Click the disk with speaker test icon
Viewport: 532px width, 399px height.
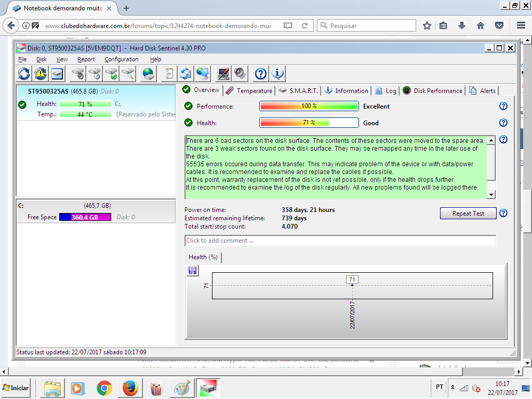click(78, 74)
